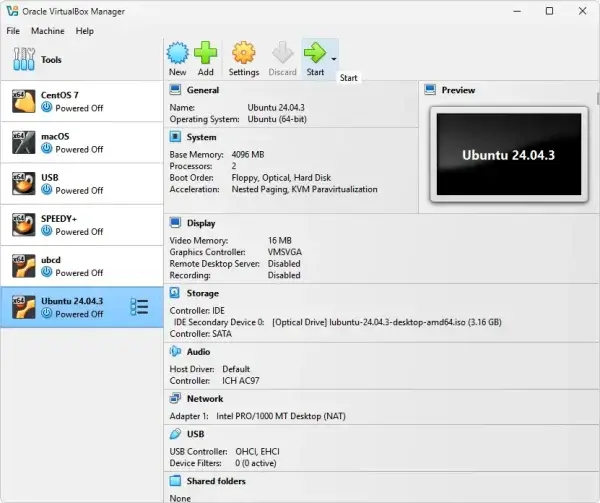Open the Ubuntu 24.04.3 machine tools menu icon

pos(139,307)
